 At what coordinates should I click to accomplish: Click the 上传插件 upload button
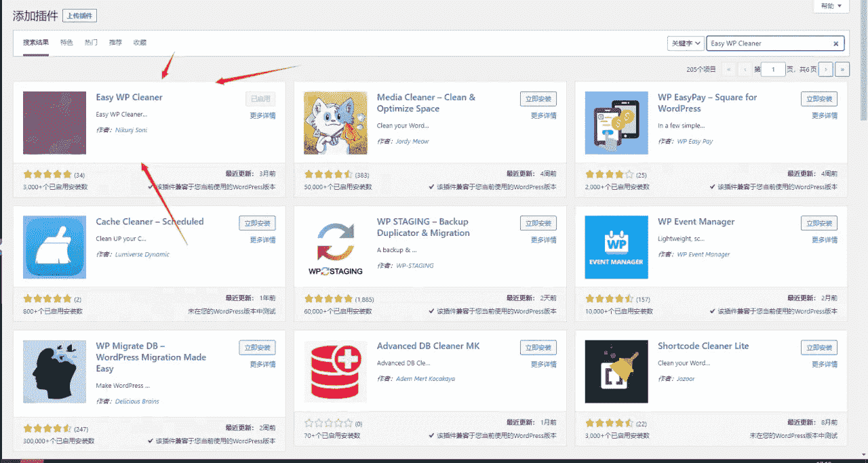coord(80,16)
